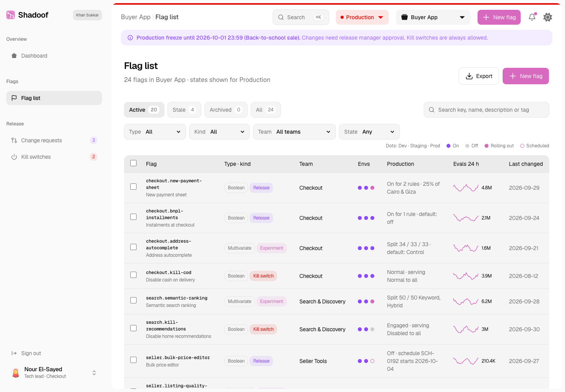Switch to the Active tab

point(144,110)
